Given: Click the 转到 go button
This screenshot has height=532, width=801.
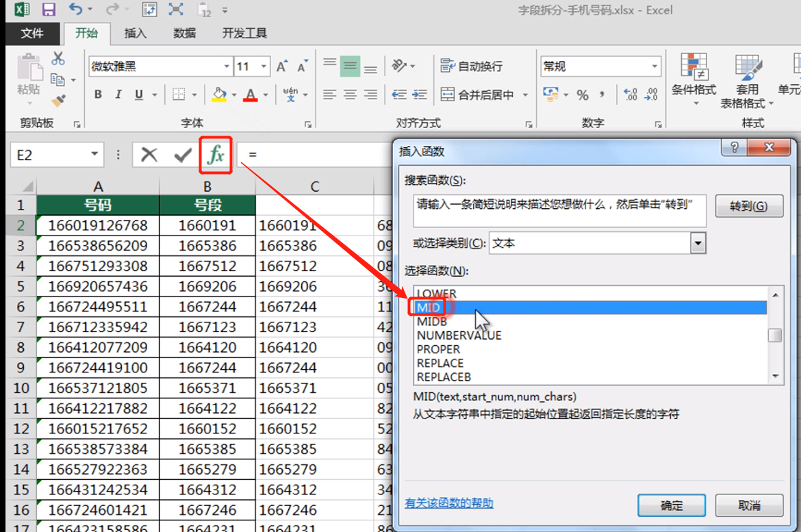Looking at the screenshot, I should (748, 206).
